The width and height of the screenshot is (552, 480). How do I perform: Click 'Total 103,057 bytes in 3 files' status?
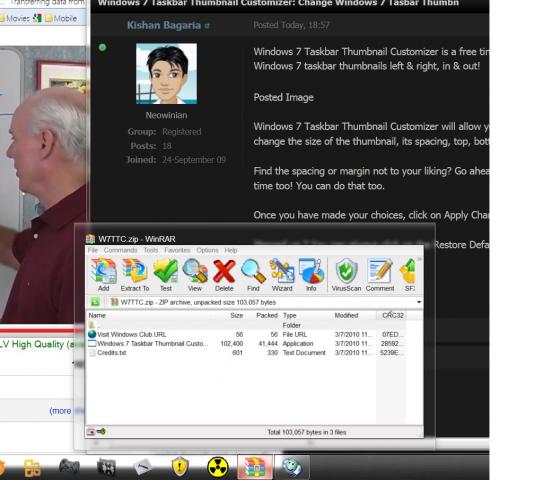click(307, 432)
